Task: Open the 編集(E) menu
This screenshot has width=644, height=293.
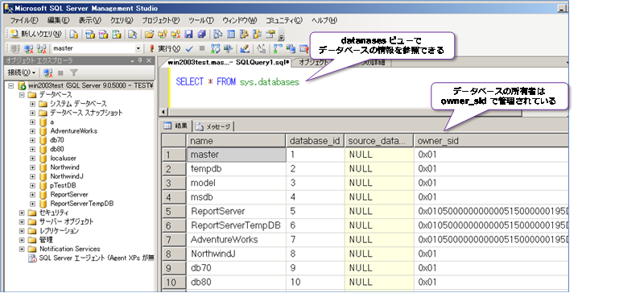Action: pos(59,21)
